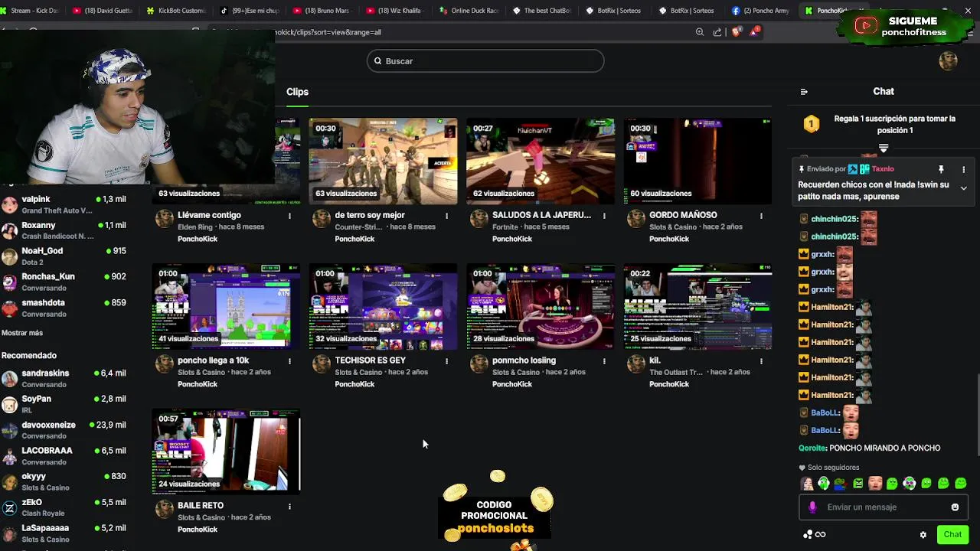The height and width of the screenshot is (551, 980).
Task: Open davooxeneize recommended channel
Action: click(64, 430)
